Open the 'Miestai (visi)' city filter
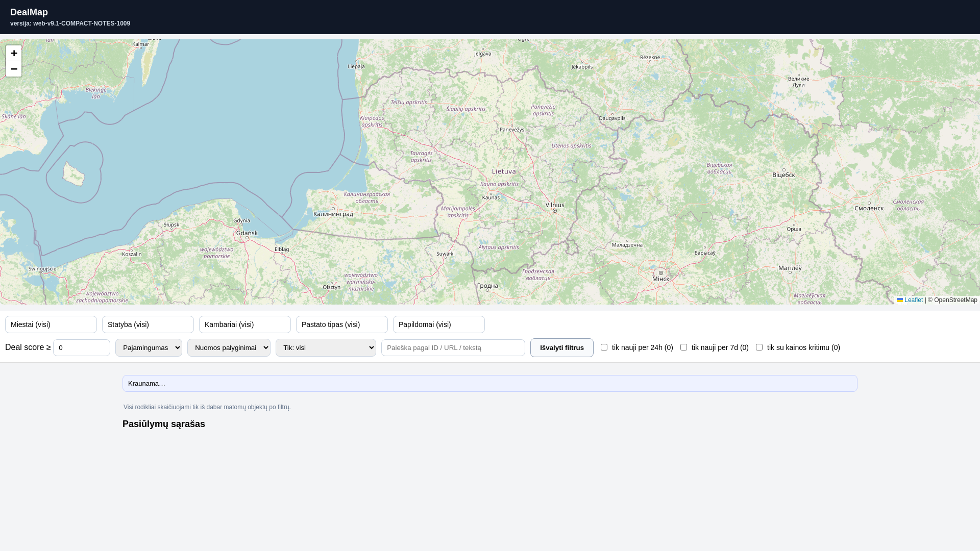 click(x=51, y=324)
